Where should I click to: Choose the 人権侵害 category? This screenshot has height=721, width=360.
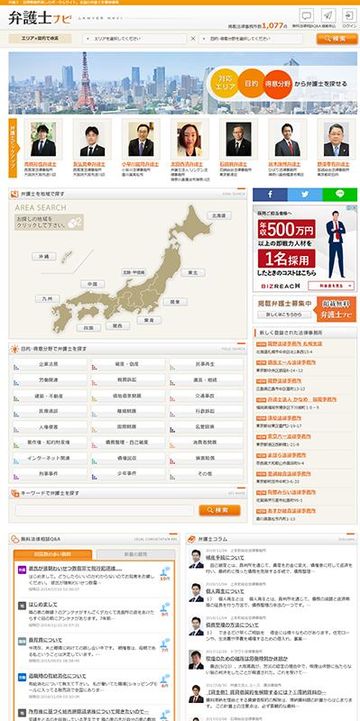click(x=49, y=427)
